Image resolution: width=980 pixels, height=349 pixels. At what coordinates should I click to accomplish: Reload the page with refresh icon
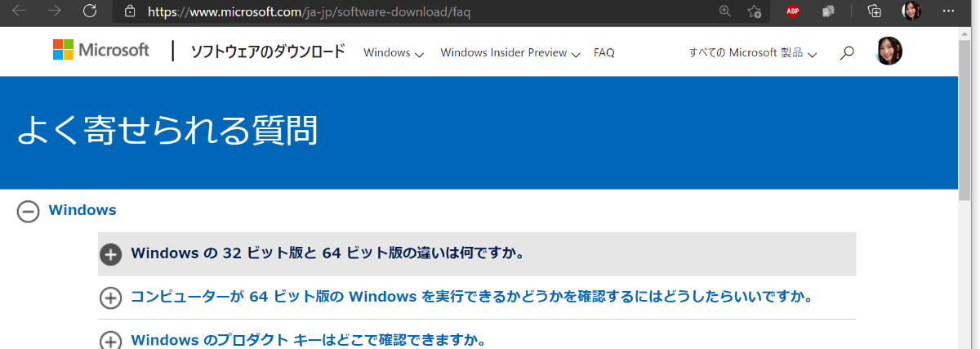point(90,11)
